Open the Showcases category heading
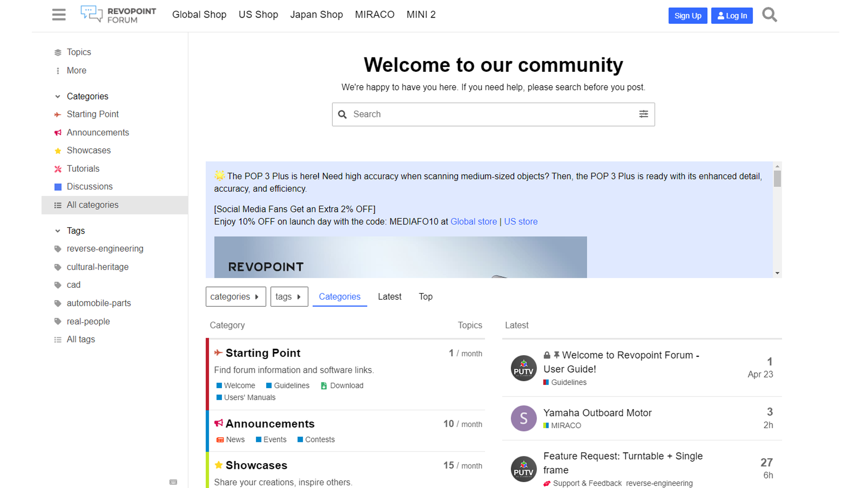 tap(256, 465)
